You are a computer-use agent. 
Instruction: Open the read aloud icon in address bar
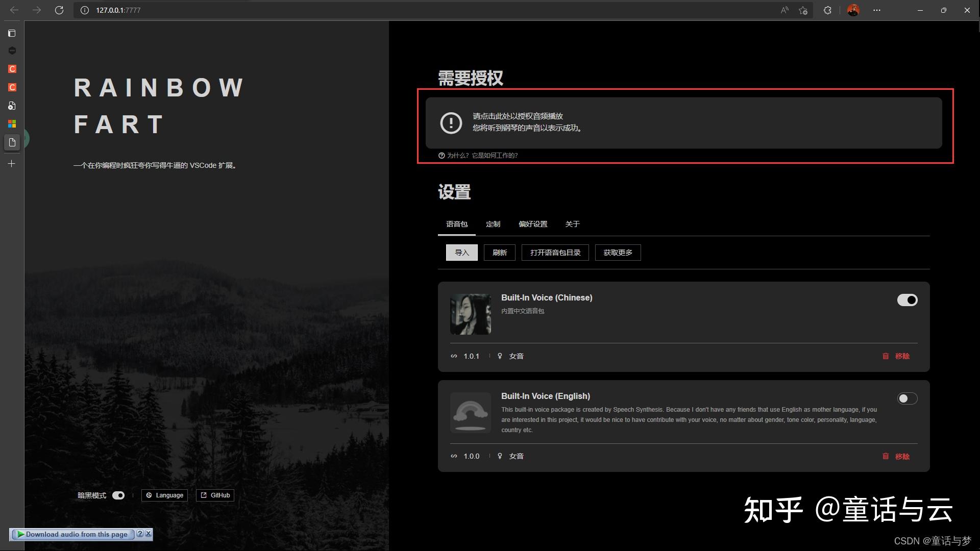click(785, 10)
